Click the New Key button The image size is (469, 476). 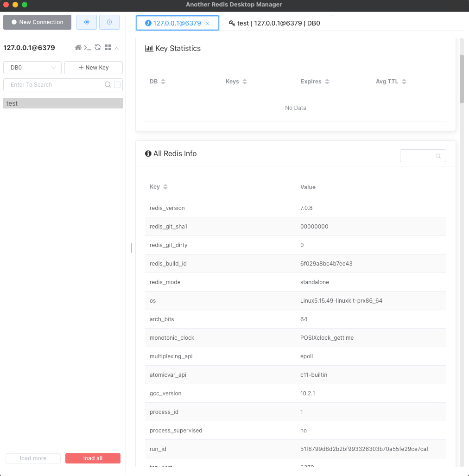[94, 67]
